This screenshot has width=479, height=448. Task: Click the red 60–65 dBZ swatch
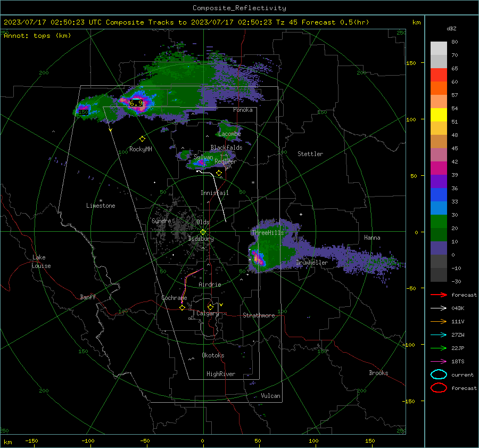pyautogui.click(x=439, y=75)
